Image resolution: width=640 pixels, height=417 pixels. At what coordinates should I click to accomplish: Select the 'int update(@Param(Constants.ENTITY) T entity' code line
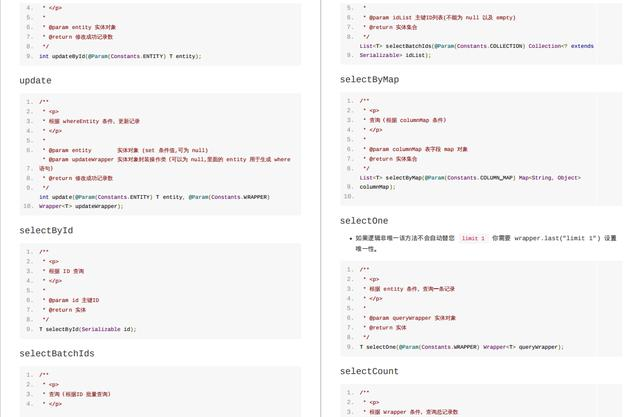point(154,197)
